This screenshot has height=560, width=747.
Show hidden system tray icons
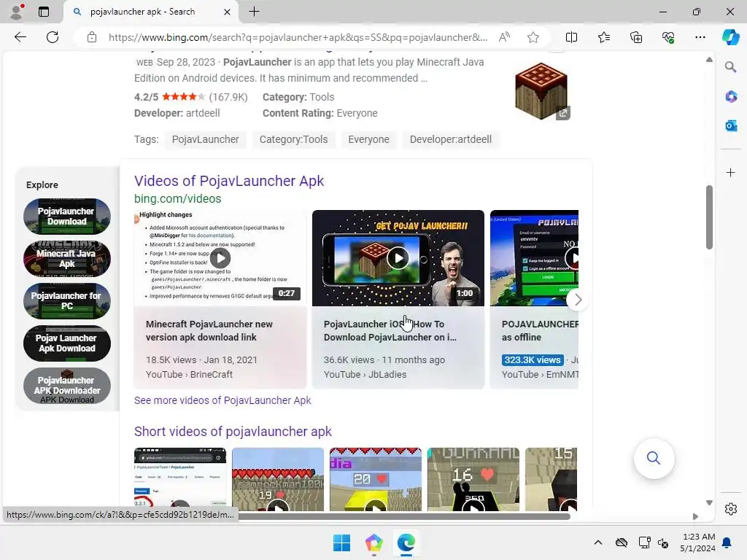(598, 542)
